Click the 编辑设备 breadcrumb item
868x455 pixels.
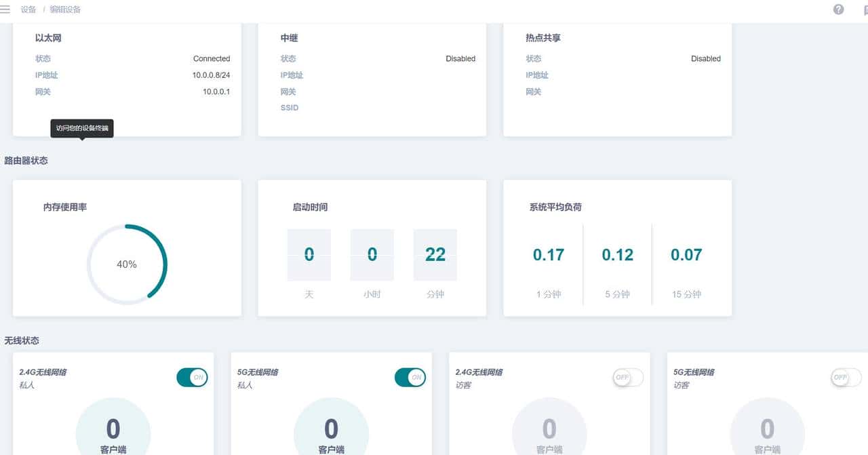click(x=66, y=9)
